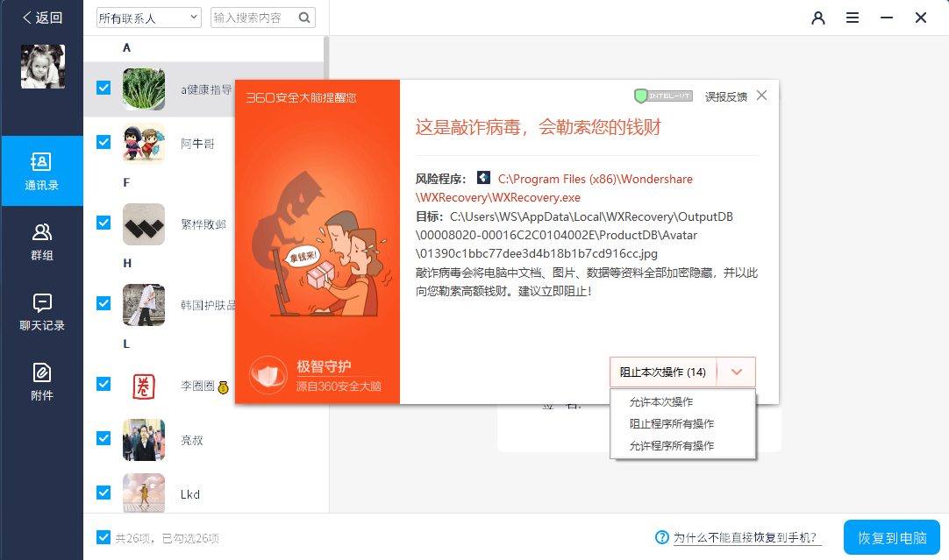The height and width of the screenshot is (560, 949).
Task: Close the 360 security alert popup
Action: [x=761, y=96]
